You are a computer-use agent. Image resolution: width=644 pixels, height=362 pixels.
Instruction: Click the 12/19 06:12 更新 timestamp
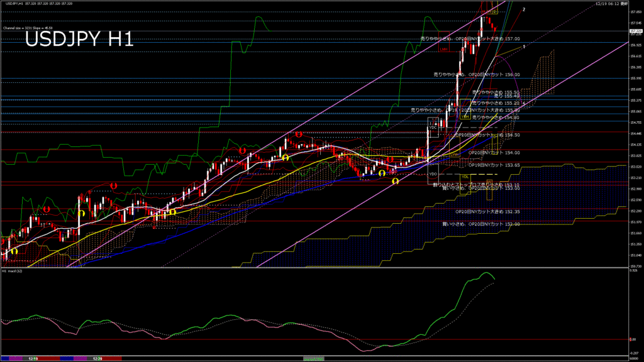pyautogui.click(x=611, y=4)
